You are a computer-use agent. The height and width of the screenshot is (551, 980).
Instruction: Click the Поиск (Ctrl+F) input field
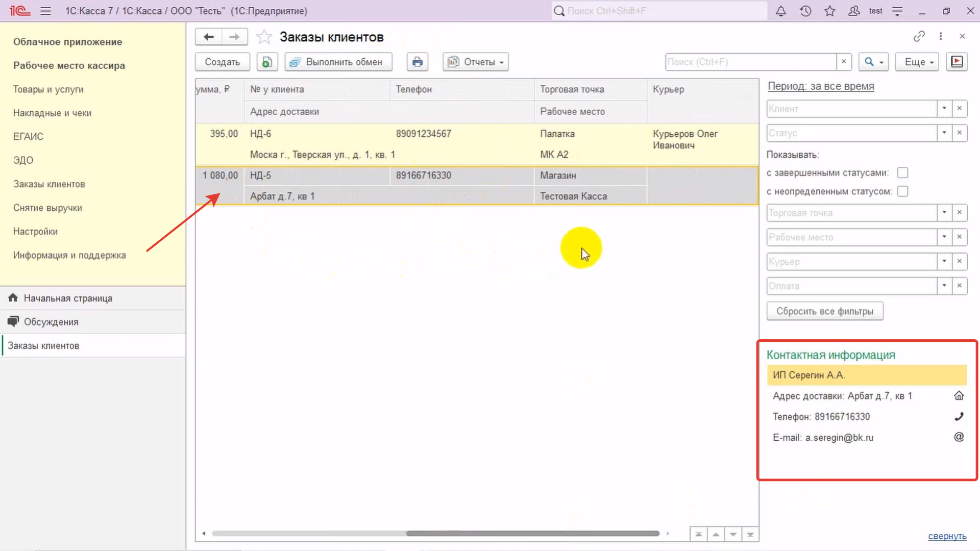[x=751, y=62]
